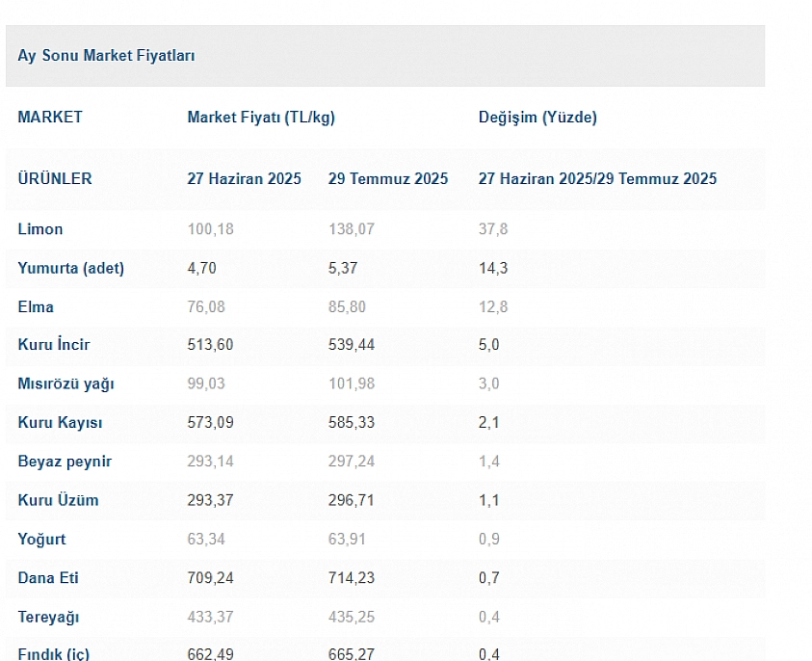Click the Yumurta (adet) row label
This screenshot has width=812, height=661.
[71, 268]
